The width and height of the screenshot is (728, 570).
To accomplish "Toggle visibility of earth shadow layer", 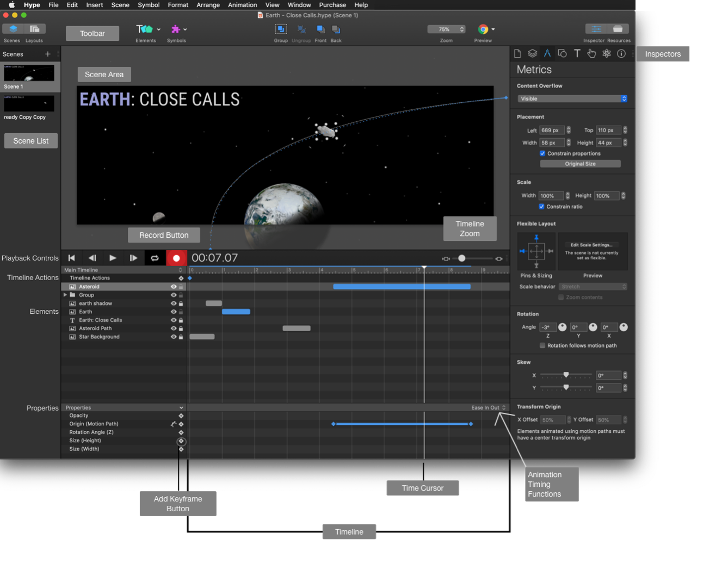I will [174, 303].
